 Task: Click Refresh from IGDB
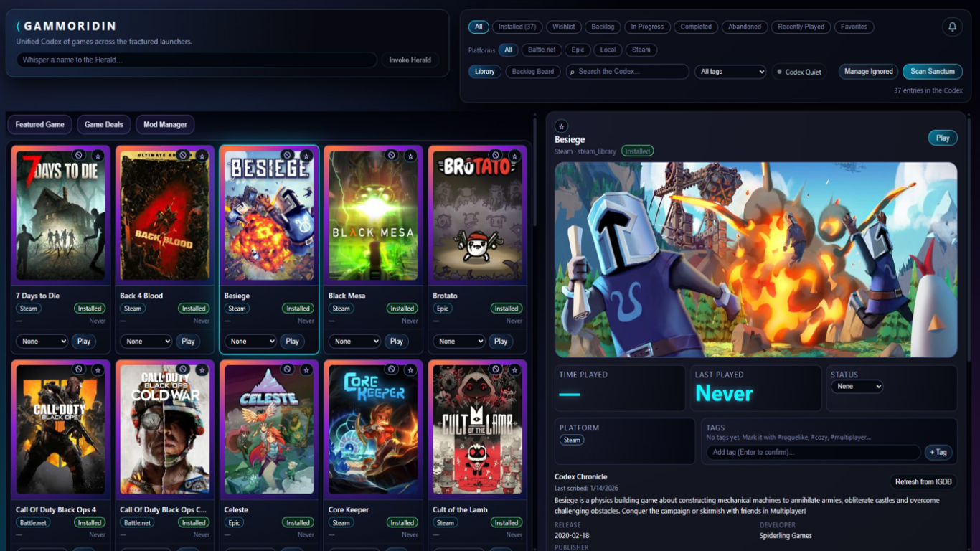[923, 481]
